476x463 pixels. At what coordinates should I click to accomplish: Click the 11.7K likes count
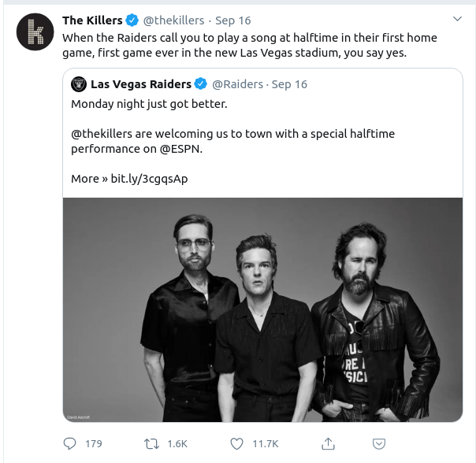click(265, 443)
